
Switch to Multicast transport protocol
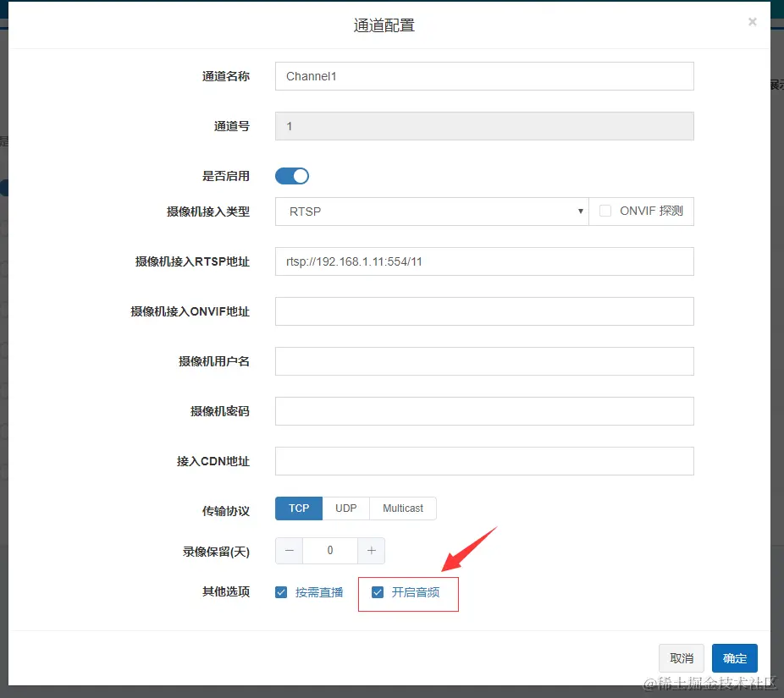[402, 508]
